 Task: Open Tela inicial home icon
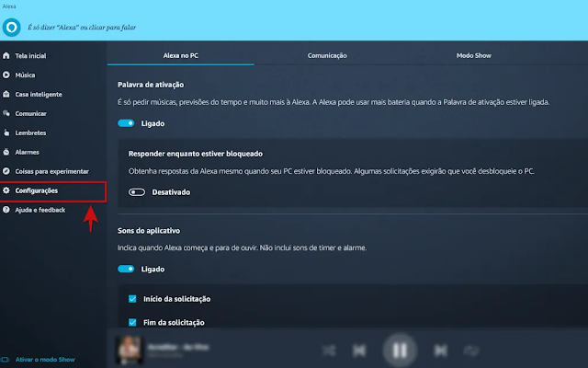pyautogui.click(x=6, y=55)
